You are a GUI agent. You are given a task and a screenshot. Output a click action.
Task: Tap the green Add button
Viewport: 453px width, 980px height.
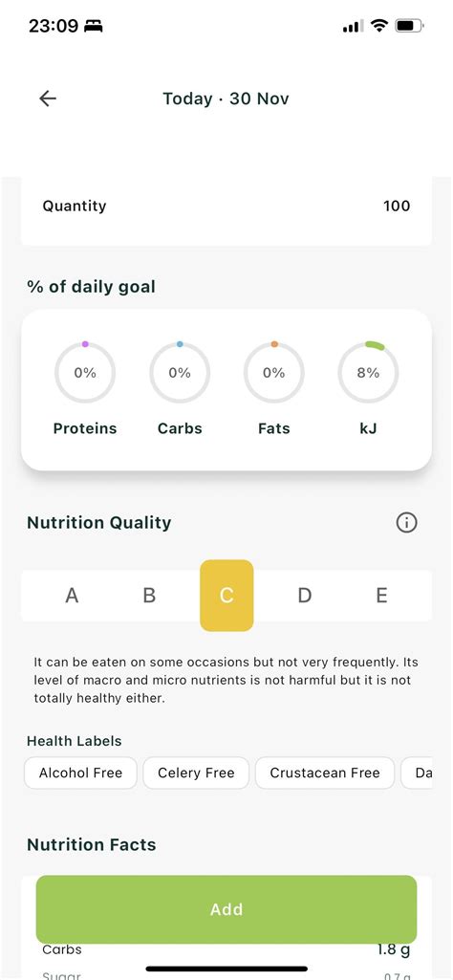coord(226,909)
